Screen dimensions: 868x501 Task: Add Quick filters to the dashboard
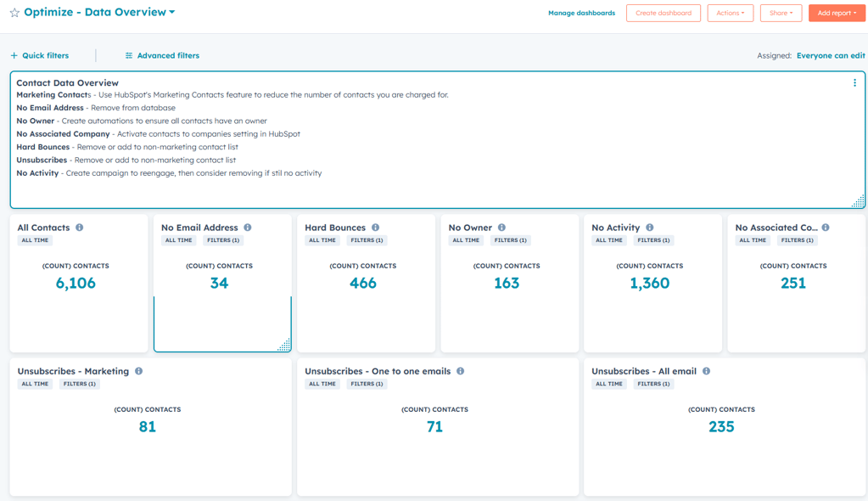coord(40,56)
